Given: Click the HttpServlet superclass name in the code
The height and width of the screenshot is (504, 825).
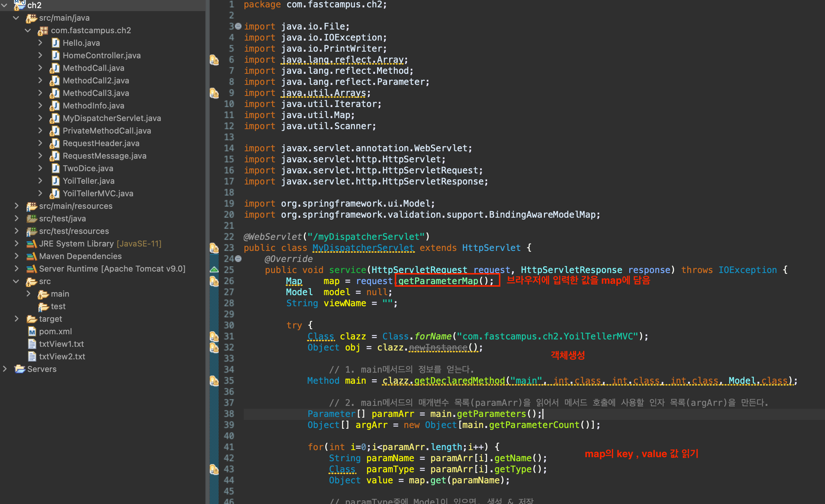Looking at the screenshot, I should pos(491,248).
